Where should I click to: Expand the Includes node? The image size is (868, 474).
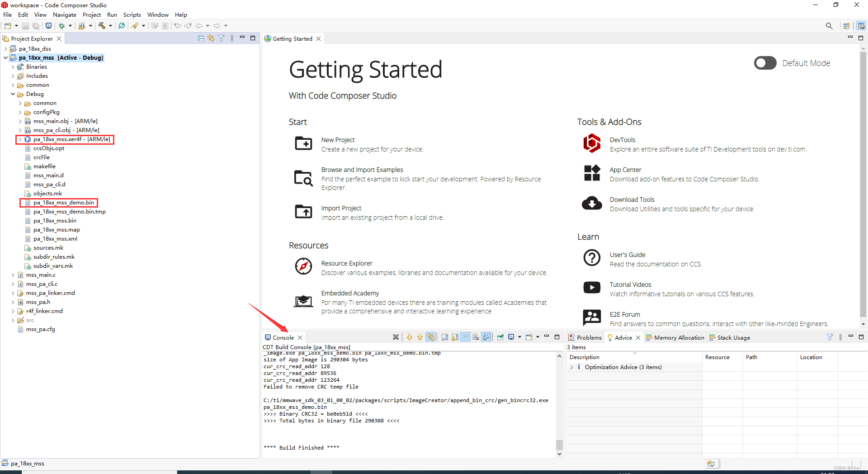click(x=13, y=76)
